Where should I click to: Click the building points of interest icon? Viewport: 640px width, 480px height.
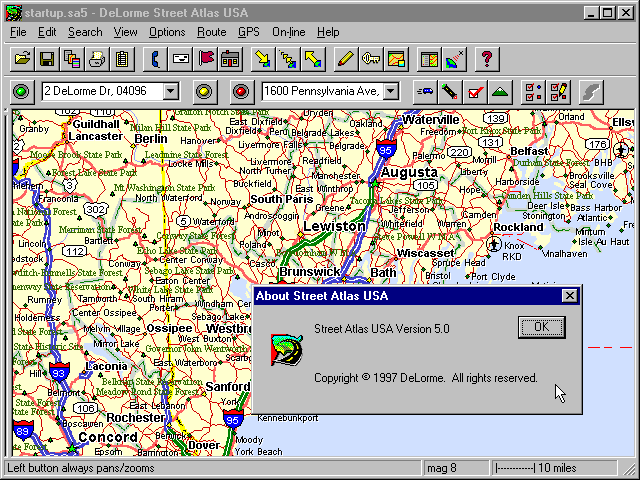point(230,60)
